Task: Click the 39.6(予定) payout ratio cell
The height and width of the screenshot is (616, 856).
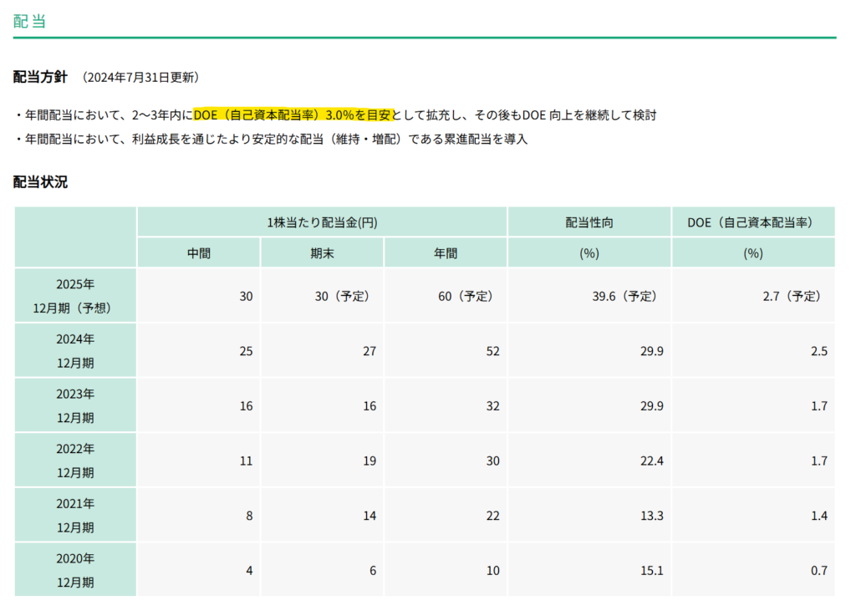Action: point(623,297)
